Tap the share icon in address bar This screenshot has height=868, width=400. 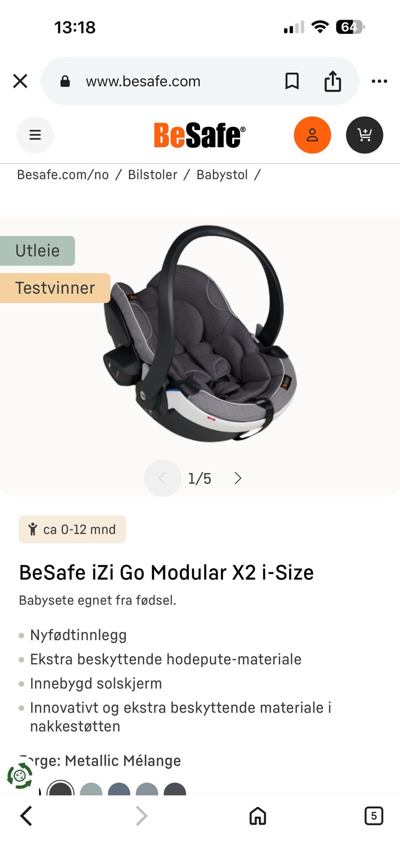coord(332,81)
